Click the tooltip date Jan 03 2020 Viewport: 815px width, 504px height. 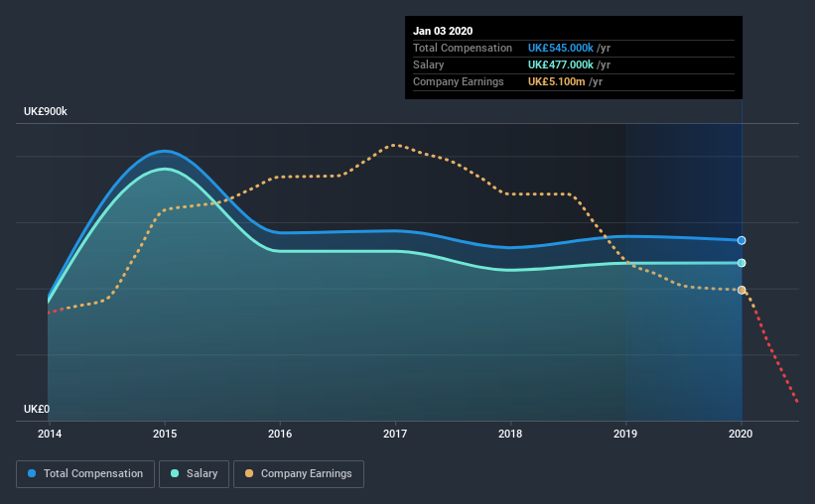pyautogui.click(x=443, y=31)
